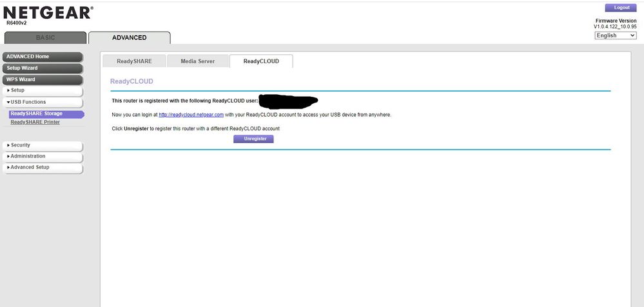The image size is (644, 307).
Task: Click the NETGEAR logo
Action: 48,13
